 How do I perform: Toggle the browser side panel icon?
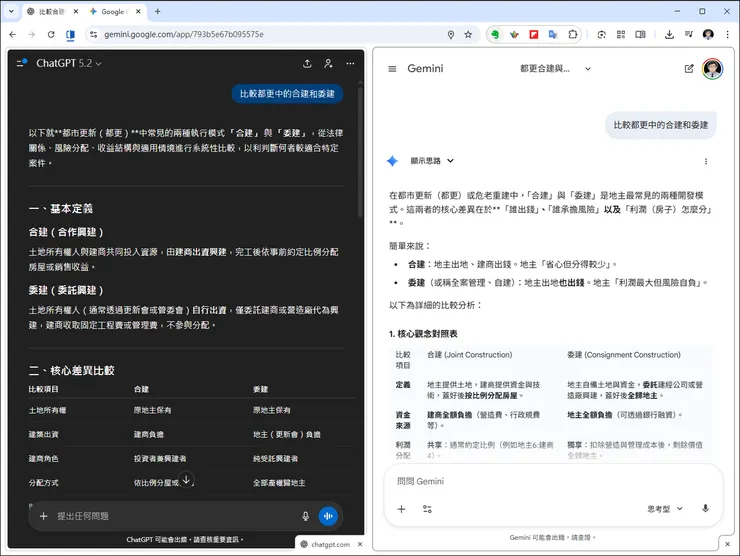(x=640, y=34)
